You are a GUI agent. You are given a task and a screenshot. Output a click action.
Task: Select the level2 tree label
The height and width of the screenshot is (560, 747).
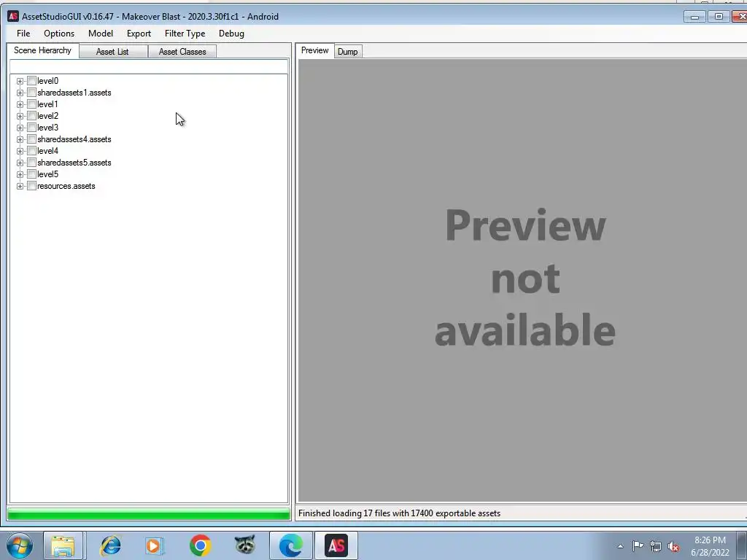[x=47, y=116]
